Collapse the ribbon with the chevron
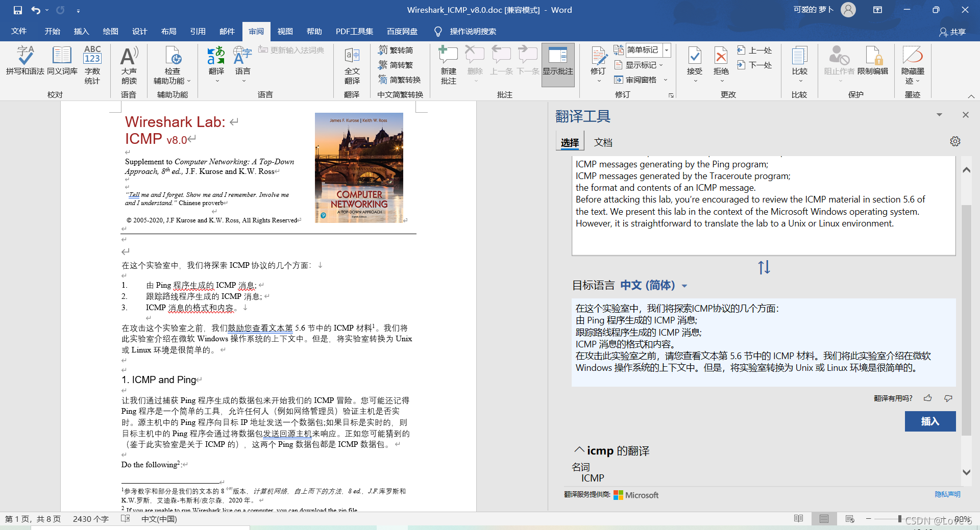The image size is (980, 530). pos(971,96)
